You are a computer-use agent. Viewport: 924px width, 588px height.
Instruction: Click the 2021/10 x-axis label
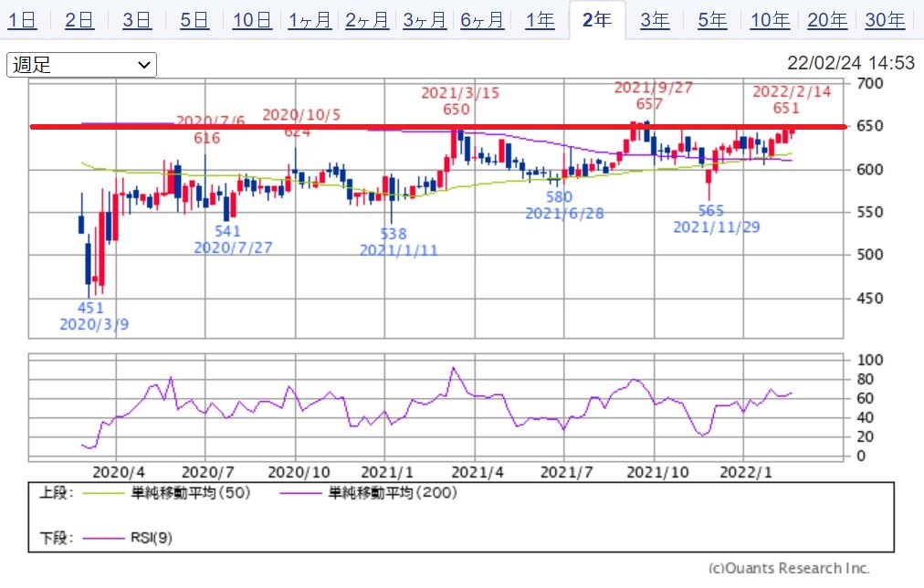pos(657,472)
